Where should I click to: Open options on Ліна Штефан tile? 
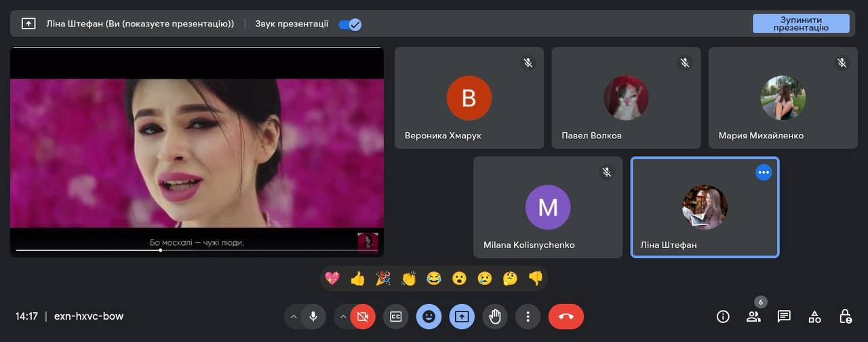764,172
